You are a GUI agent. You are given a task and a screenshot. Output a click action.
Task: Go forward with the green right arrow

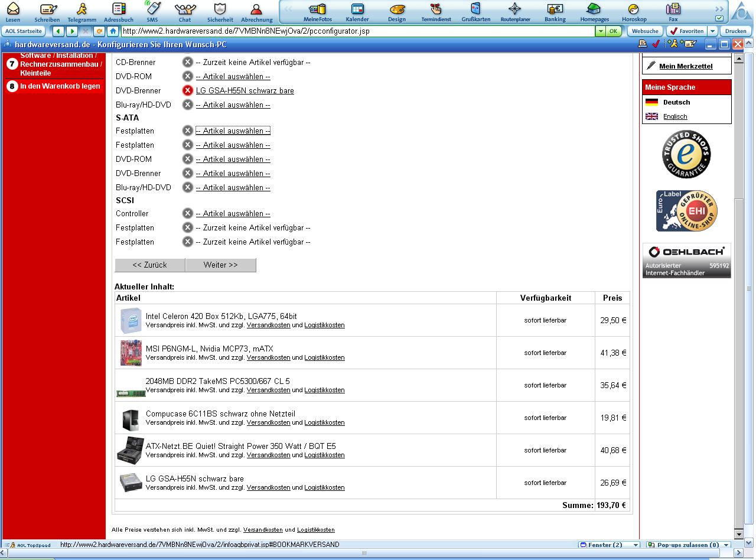(x=71, y=31)
